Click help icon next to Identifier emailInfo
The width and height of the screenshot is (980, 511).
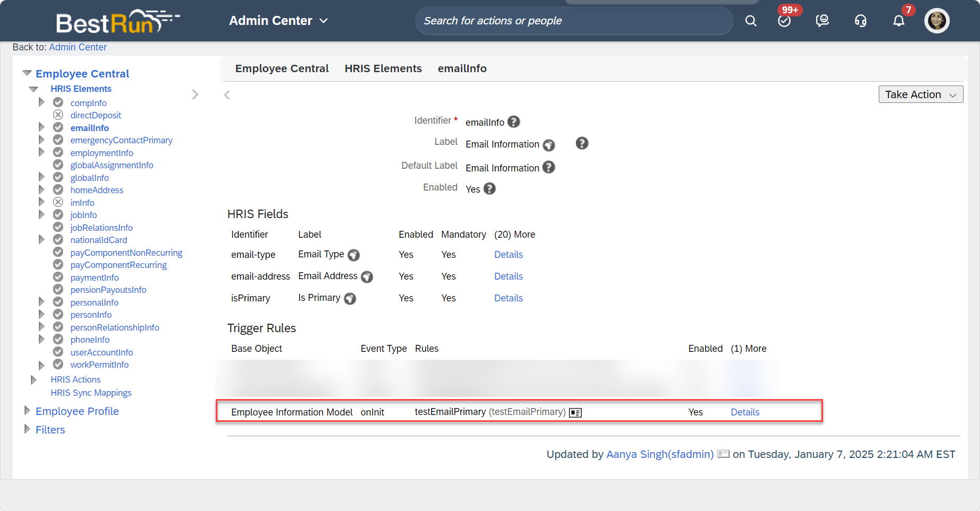pos(513,122)
